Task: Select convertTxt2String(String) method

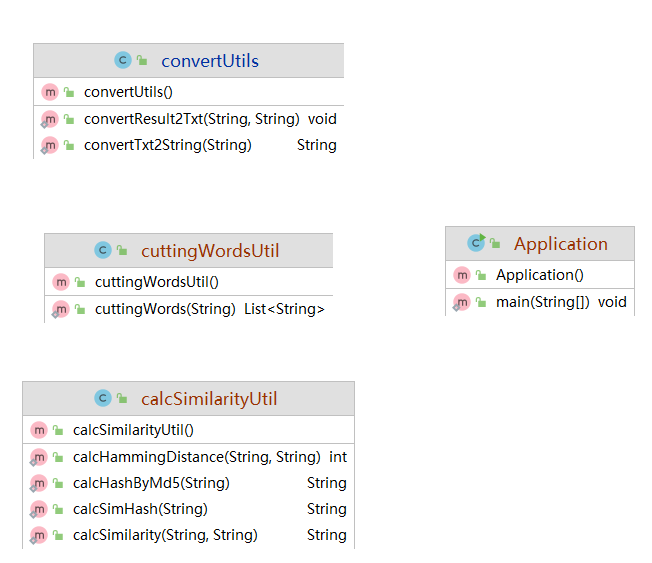Action: point(167,145)
